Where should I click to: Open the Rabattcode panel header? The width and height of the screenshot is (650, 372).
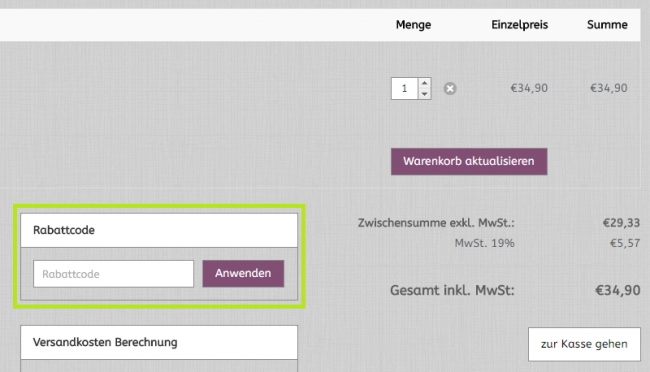point(159,230)
